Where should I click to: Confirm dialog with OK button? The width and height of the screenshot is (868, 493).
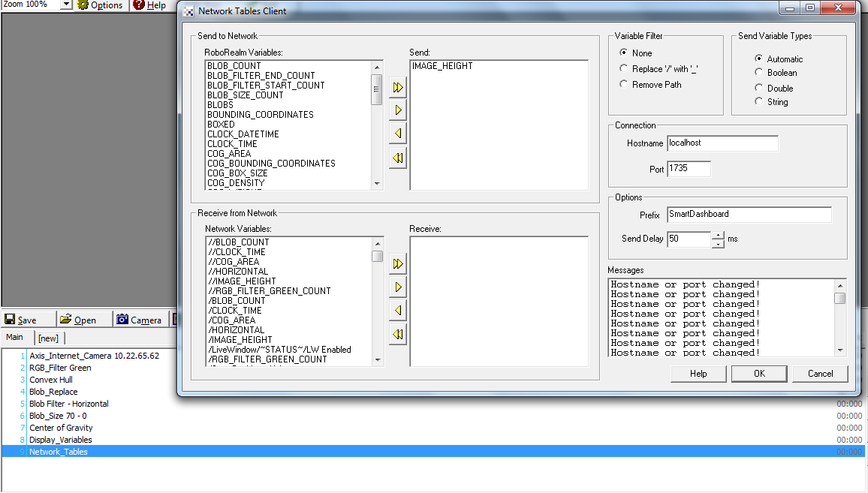(759, 374)
